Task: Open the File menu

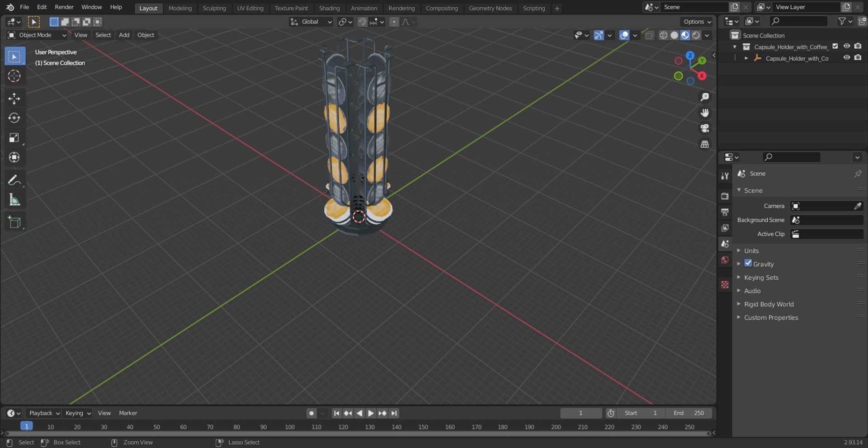Action: pos(24,7)
